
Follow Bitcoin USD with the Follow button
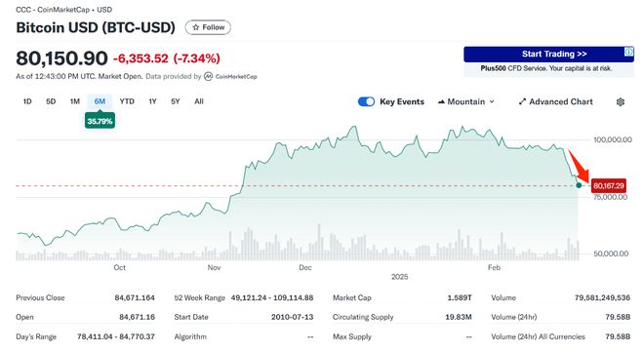pyautogui.click(x=208, y=27)
